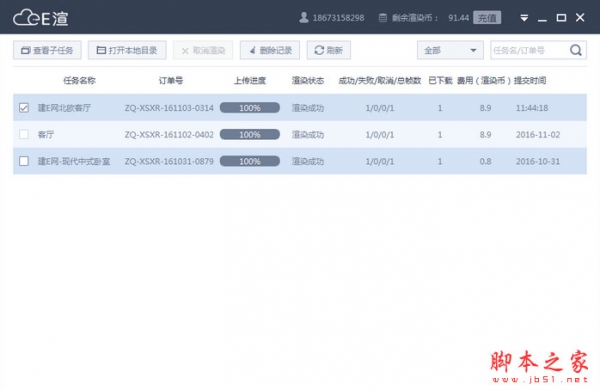Click the 2016-10-31 submit date
Screen dimensions: 600x390
538,162
